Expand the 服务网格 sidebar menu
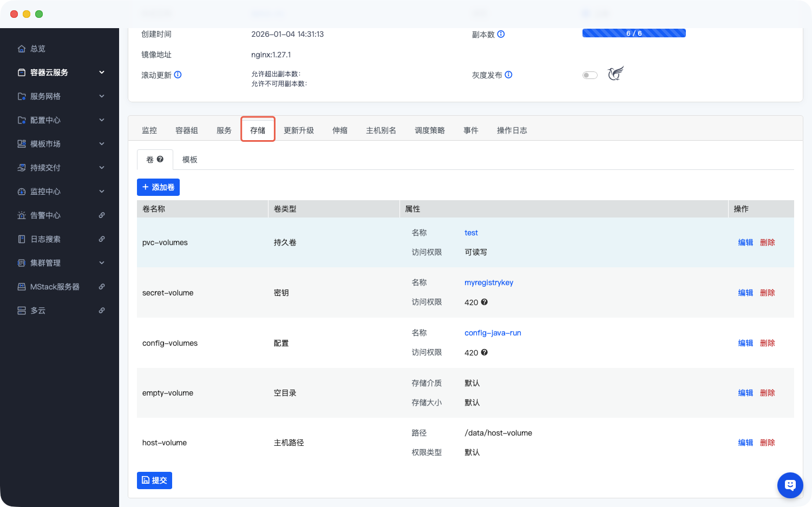Screen dimensions: 812x507 [102, 96]
